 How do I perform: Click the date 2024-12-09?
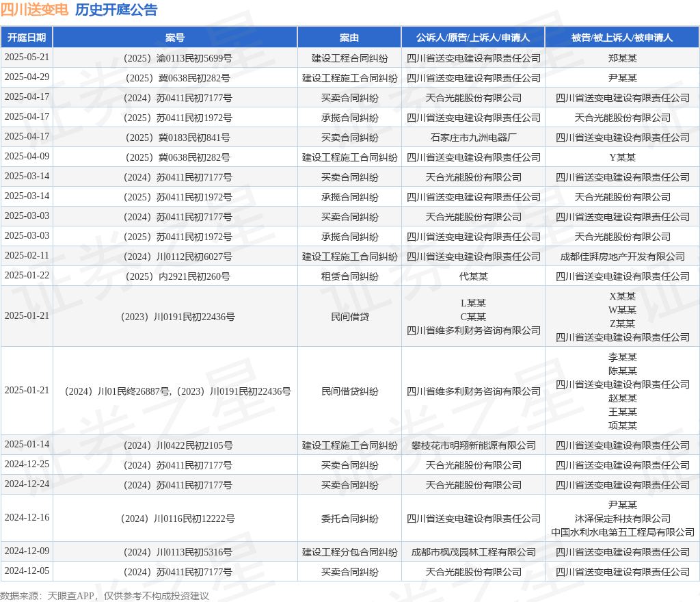27,551
